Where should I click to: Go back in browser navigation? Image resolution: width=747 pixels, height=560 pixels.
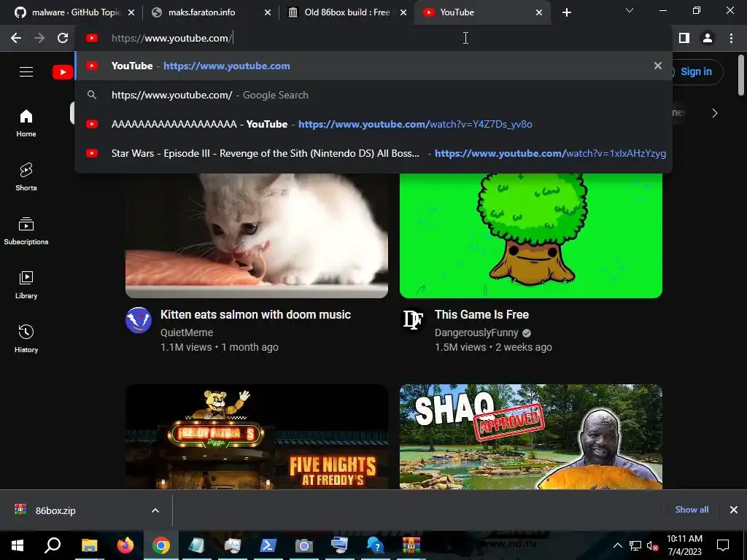[16, 38]
